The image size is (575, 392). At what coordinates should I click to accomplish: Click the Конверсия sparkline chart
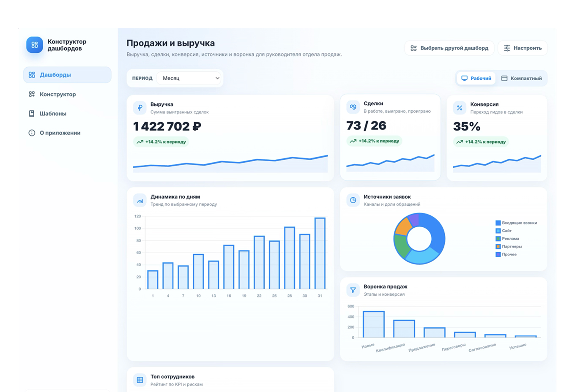(x=497, y=163)
